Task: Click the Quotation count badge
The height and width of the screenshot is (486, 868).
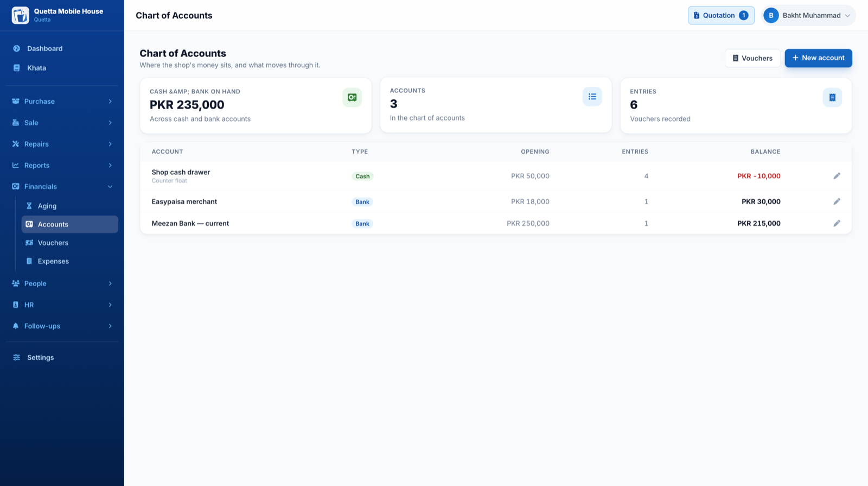Action: pyautogui.click(x=744, y=15)
